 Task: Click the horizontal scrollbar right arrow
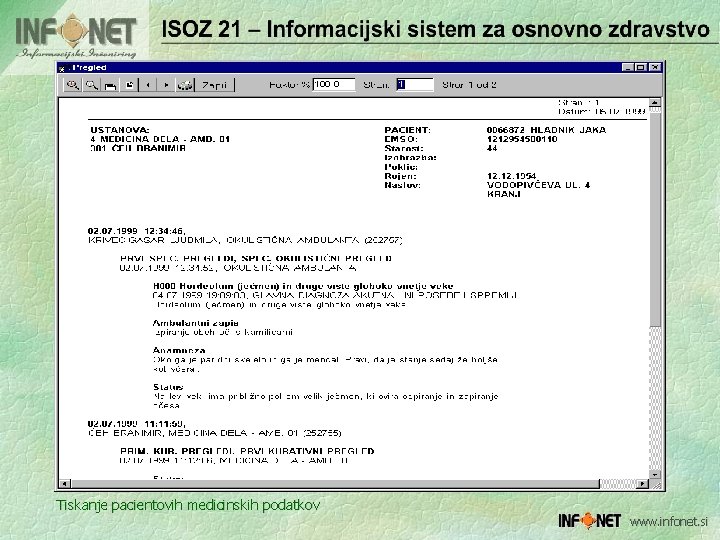642,484
